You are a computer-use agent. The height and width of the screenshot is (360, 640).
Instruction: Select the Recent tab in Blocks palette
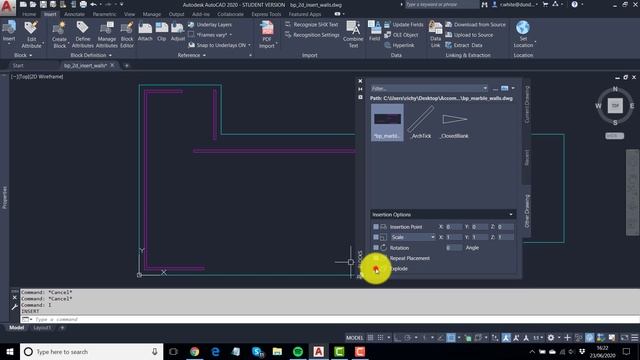click(x=527, y=158)
